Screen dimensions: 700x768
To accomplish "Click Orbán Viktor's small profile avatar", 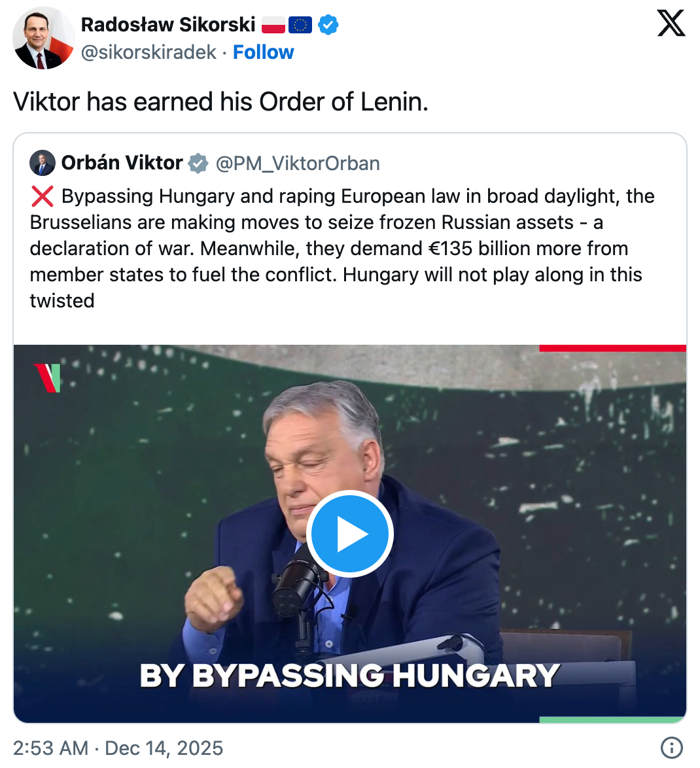I will coord(43,163).
